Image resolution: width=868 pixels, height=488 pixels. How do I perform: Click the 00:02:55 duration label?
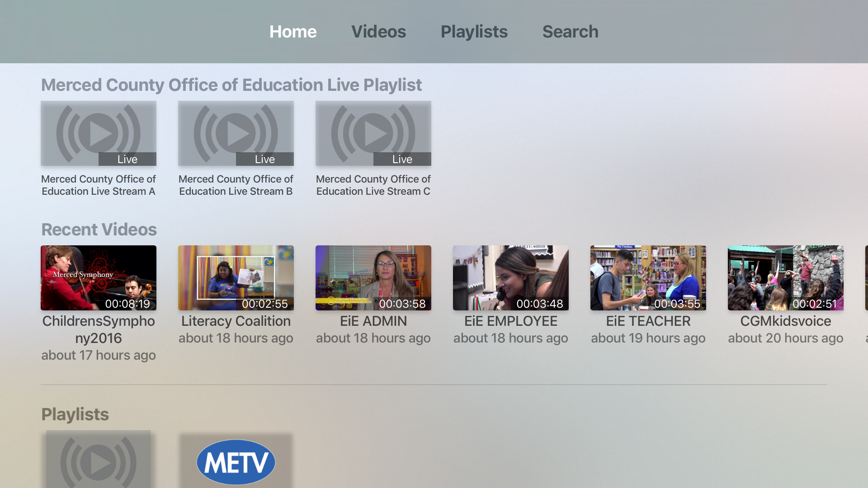click(x=265, y=304)
